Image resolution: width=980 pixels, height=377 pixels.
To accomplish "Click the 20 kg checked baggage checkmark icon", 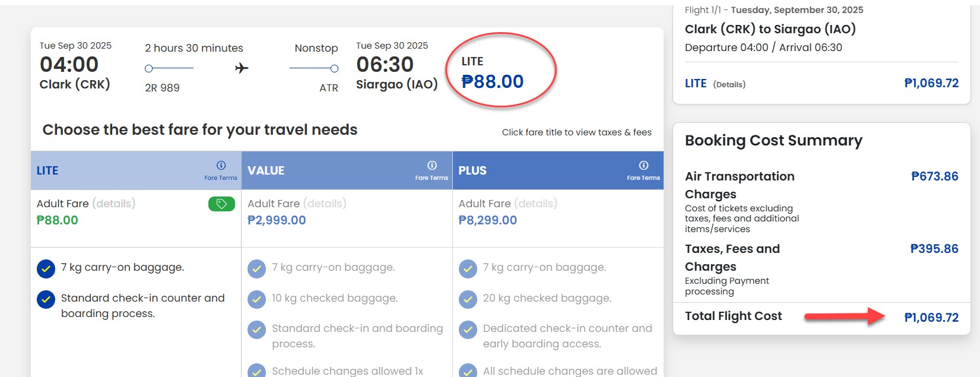I will (x=468, y=299).
